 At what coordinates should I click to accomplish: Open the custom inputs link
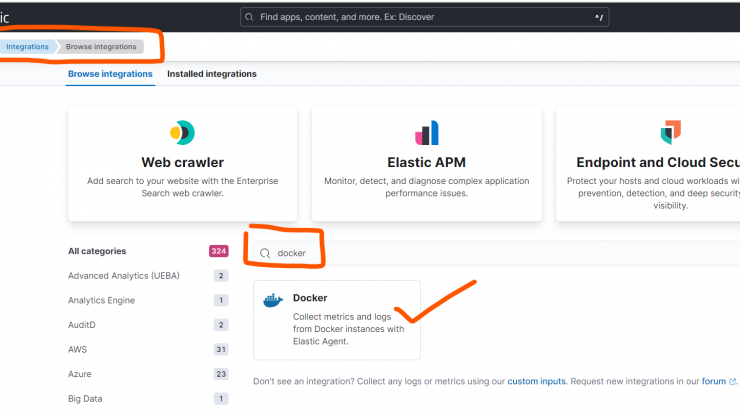(x=536, y=381)
